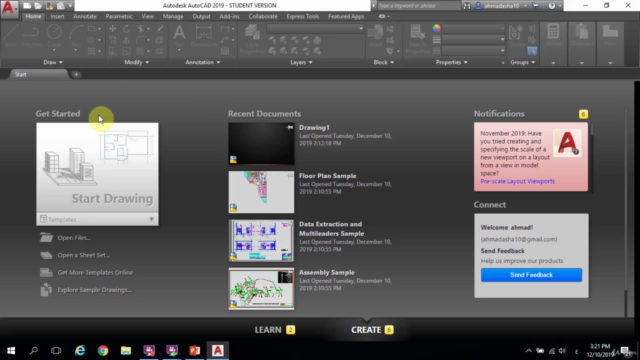
Task: Select the Polyline tool
Action: point(31,36)
